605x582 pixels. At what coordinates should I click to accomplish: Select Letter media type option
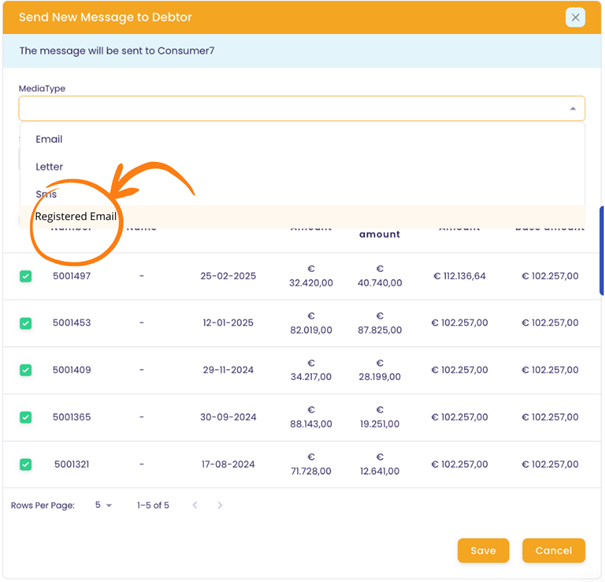(49, 167)
